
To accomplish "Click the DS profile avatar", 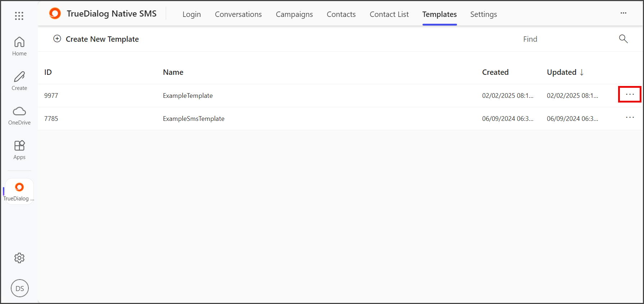I will point(20,288).
